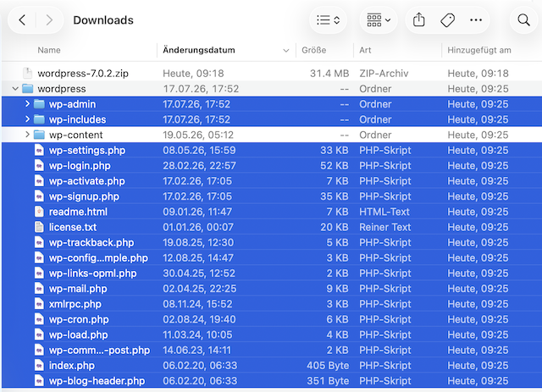542x392 pixels.
Task: Click the readme.html file icon
Action: [x=40, y=212]
